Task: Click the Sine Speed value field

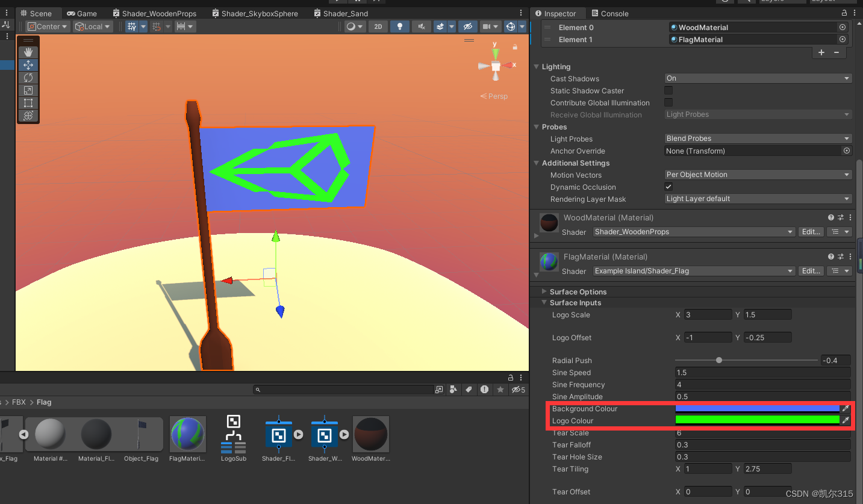Action: click(763, 373)
